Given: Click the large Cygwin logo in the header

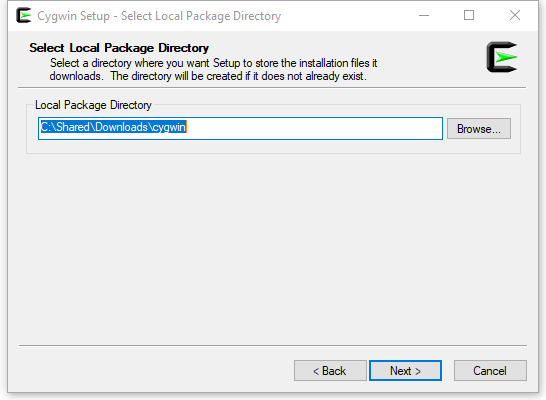Looking at the screenshot, I should 502,57.
